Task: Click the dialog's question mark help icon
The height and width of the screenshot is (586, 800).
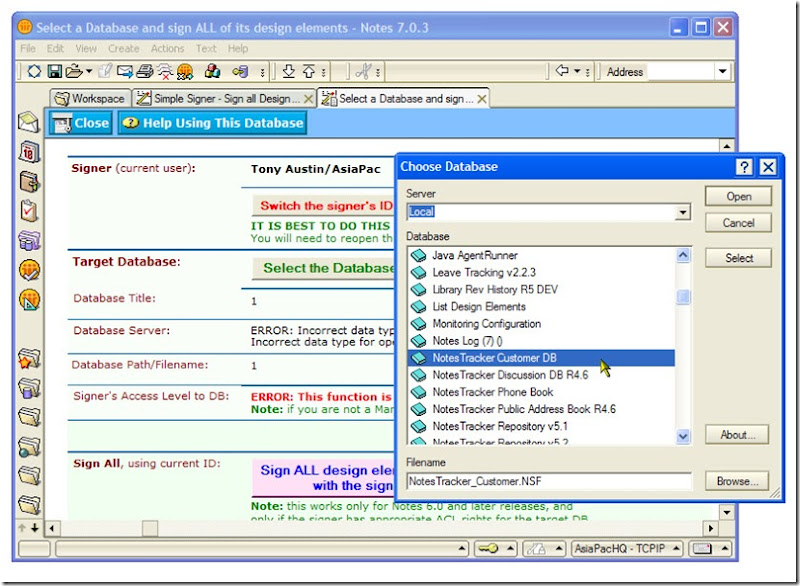Action: [745, 167]
